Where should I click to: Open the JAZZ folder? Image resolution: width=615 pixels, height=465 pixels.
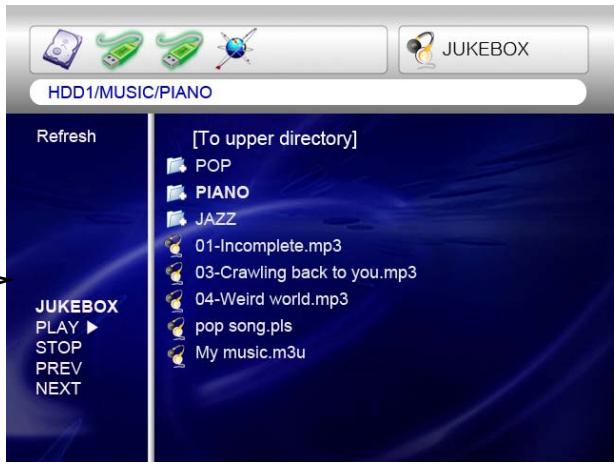coord(216,219)
